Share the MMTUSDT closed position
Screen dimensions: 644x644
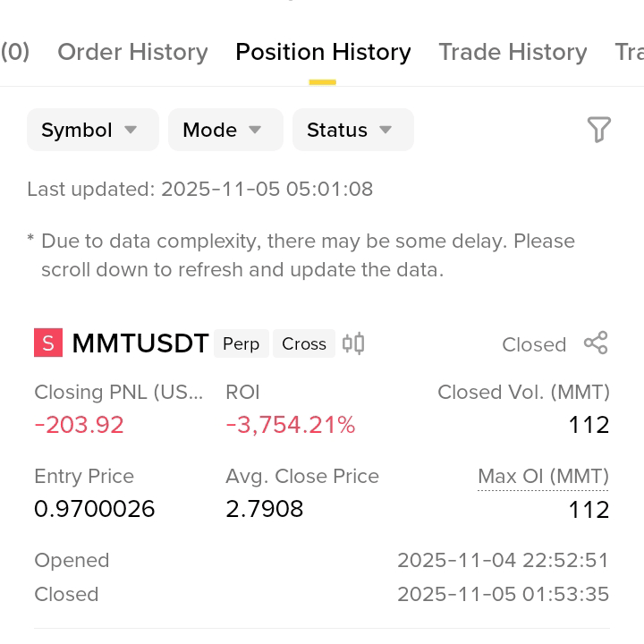(x=596, y=343)
